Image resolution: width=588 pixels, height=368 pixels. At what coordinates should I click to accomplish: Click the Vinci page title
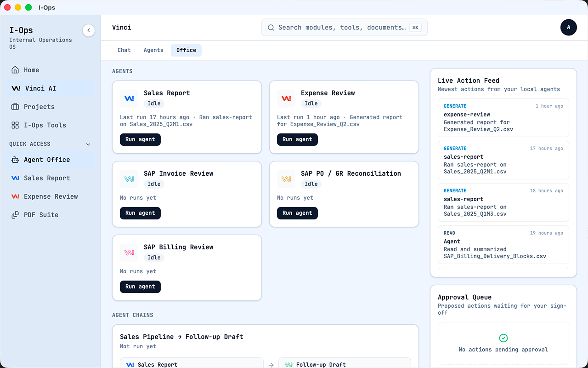tap(122, 28)
